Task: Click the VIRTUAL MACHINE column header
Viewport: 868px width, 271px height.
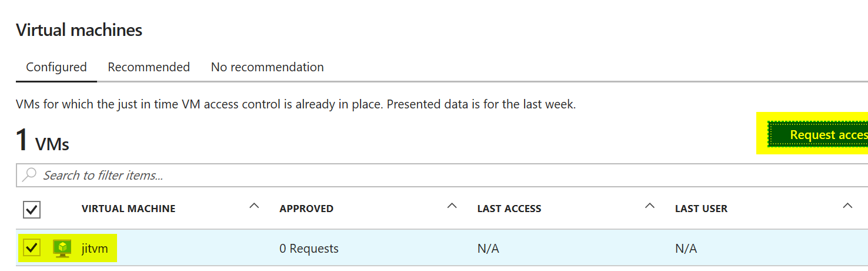Action: pyautogui.click(x=128, y=209)
